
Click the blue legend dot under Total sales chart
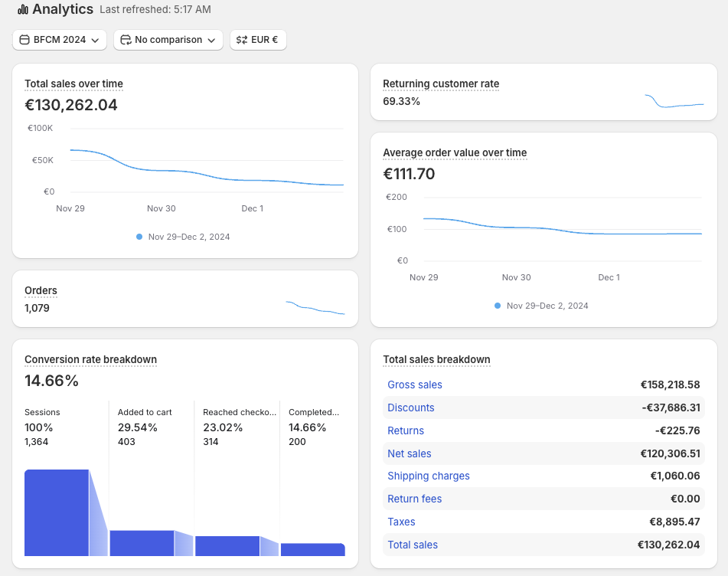coord(139,237)
